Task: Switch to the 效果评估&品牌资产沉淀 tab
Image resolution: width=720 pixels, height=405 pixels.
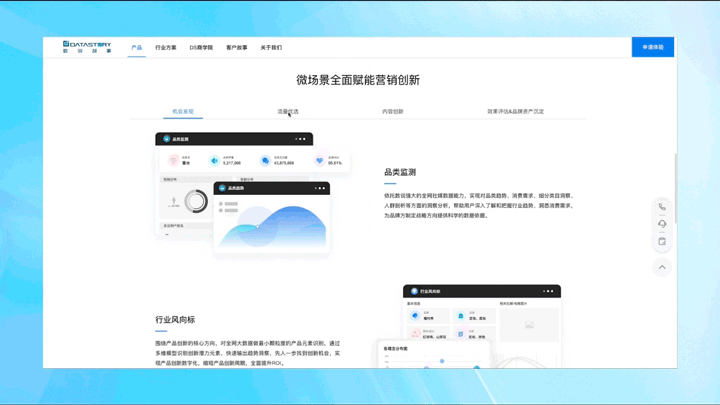Action: [x=516, y=112]
